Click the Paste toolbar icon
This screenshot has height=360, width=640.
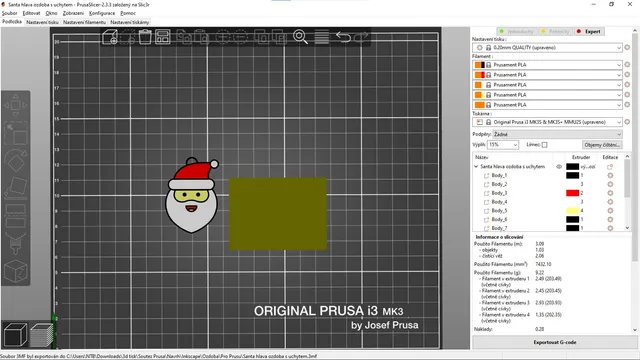click(x=202, y=37)
